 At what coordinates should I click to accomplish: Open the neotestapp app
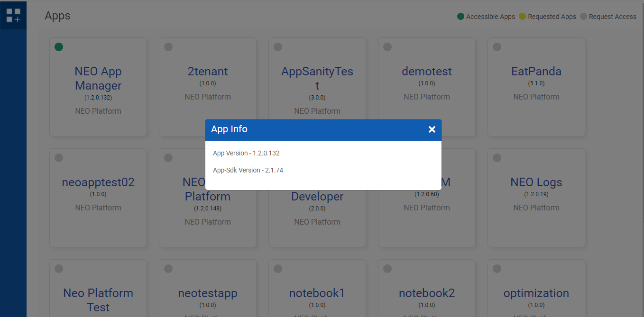tap(208, 293)
